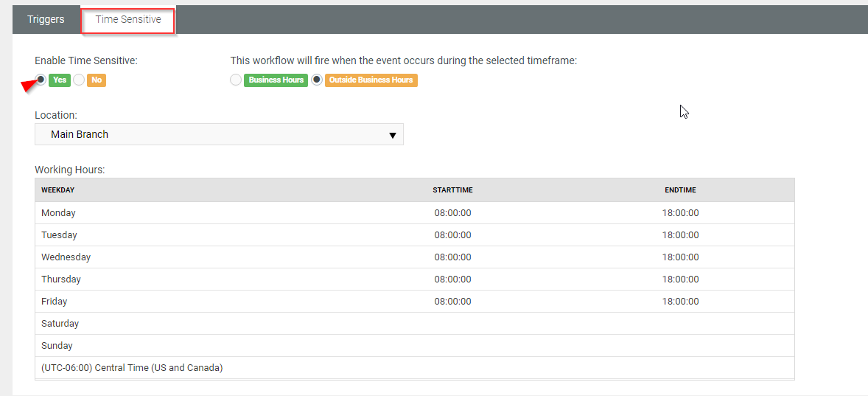Click Friday's 08:00:00 start time

click(x=453, y=302)
